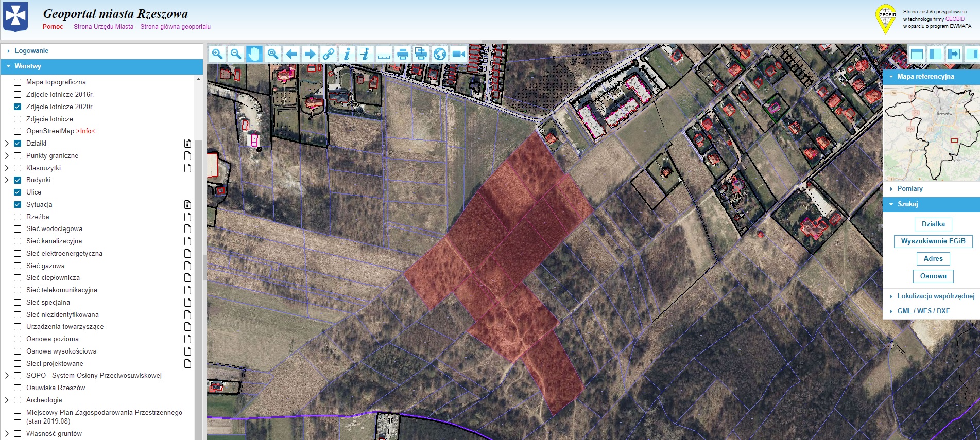980x440 pixels.
Task: Click the globe icon in map toolbar
Action: point(439,54)
